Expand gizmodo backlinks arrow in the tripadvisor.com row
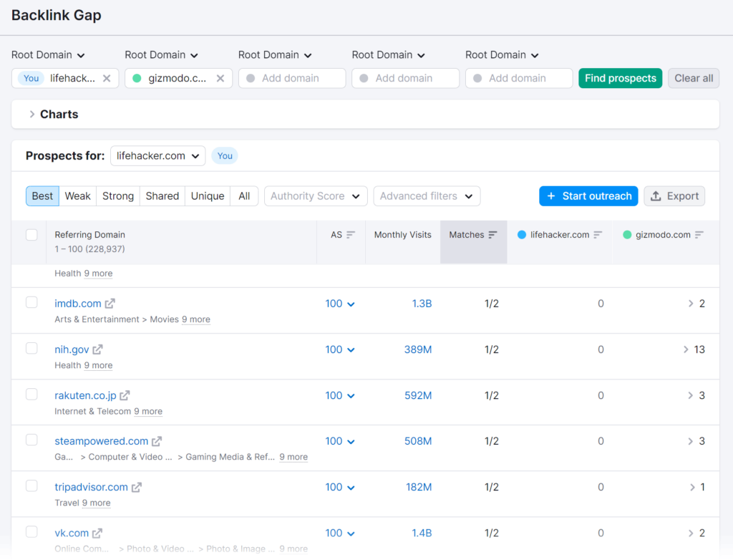 (x=692, y=487)
